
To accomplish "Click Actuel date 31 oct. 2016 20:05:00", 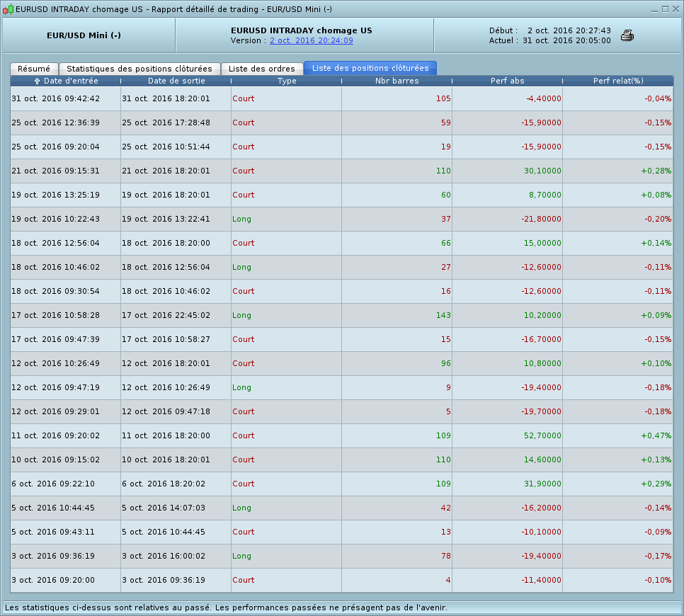I will 566,40.
